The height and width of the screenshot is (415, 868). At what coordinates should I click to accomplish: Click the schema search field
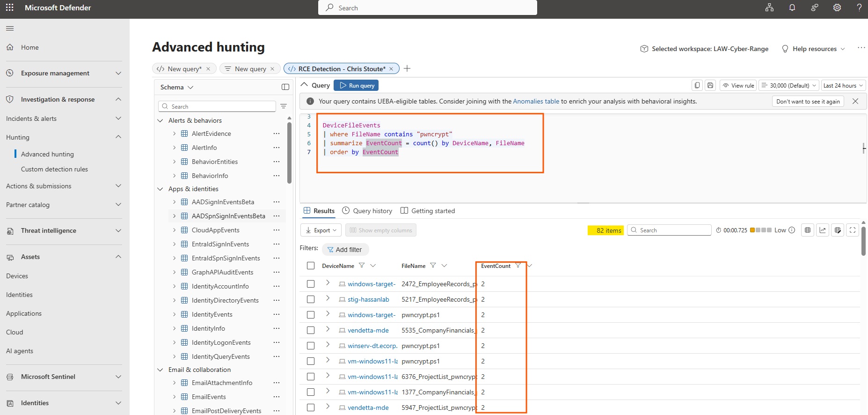pos(217,106)
